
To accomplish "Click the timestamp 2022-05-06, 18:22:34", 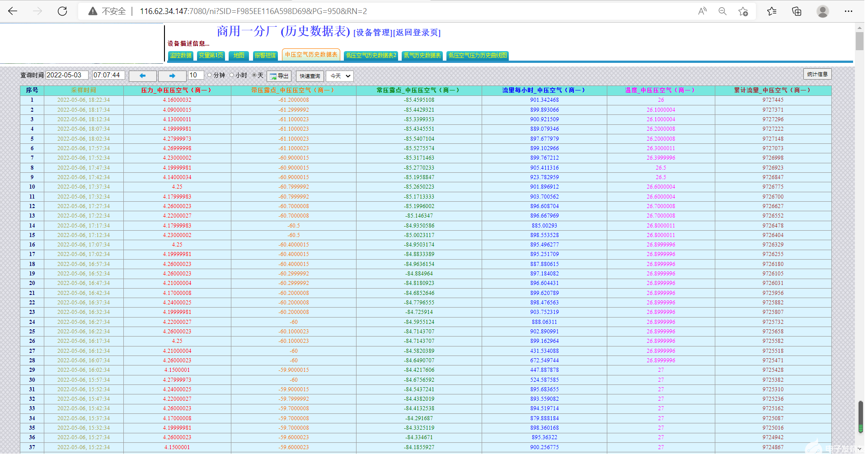I will tap(84, 100).
